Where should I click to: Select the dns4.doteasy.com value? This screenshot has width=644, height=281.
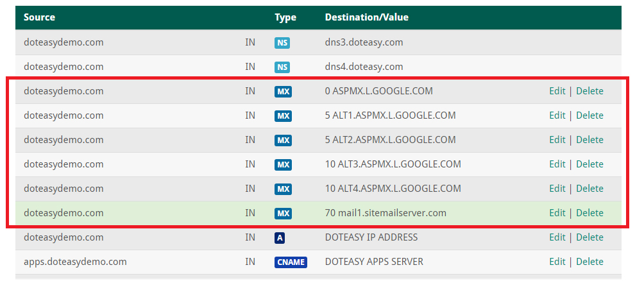pyautogui.click(x=364, y=67)
